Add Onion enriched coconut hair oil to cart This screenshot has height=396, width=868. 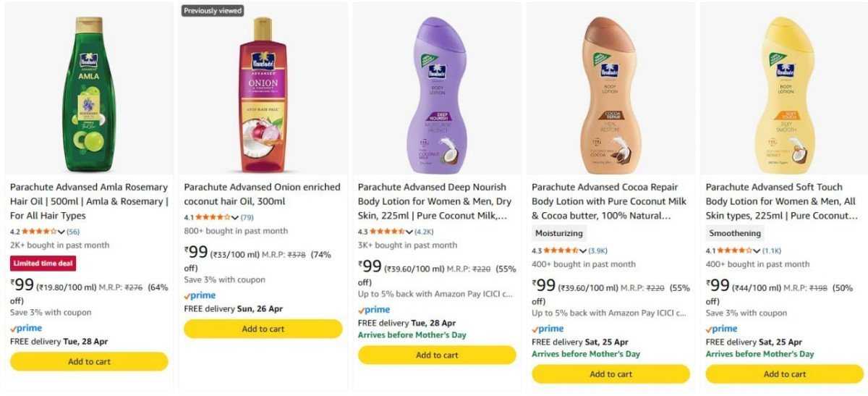pos(263,329)
